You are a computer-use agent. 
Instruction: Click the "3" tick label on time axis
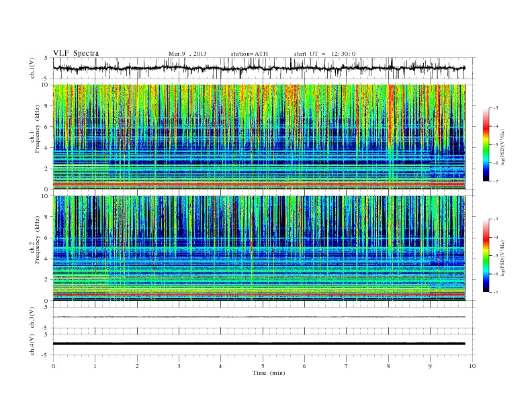[x=179, y=366]
